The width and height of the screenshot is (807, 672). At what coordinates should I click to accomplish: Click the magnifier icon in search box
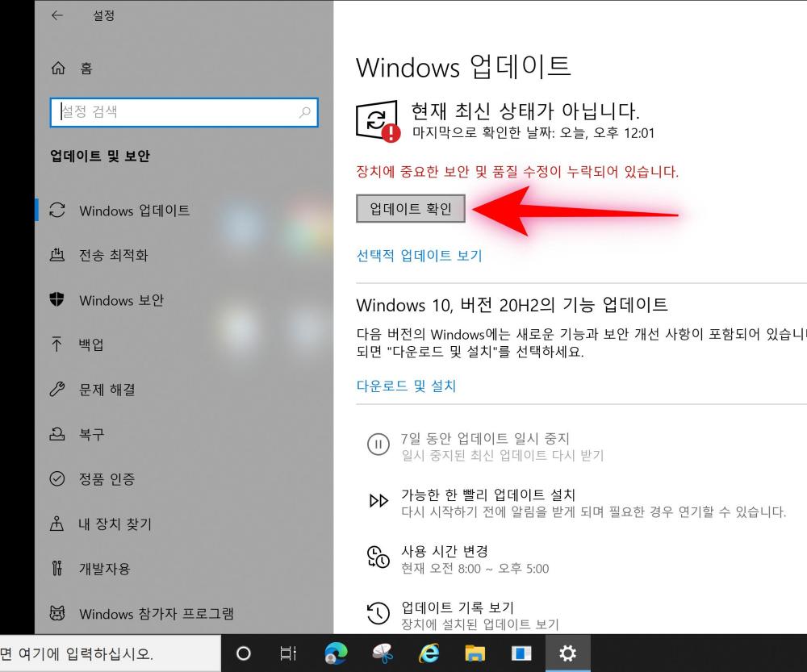(305, 112)
